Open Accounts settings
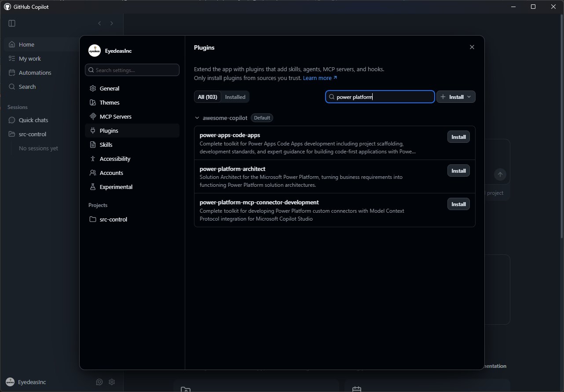This screenshot has height=392, width=564. pos(132,173)
